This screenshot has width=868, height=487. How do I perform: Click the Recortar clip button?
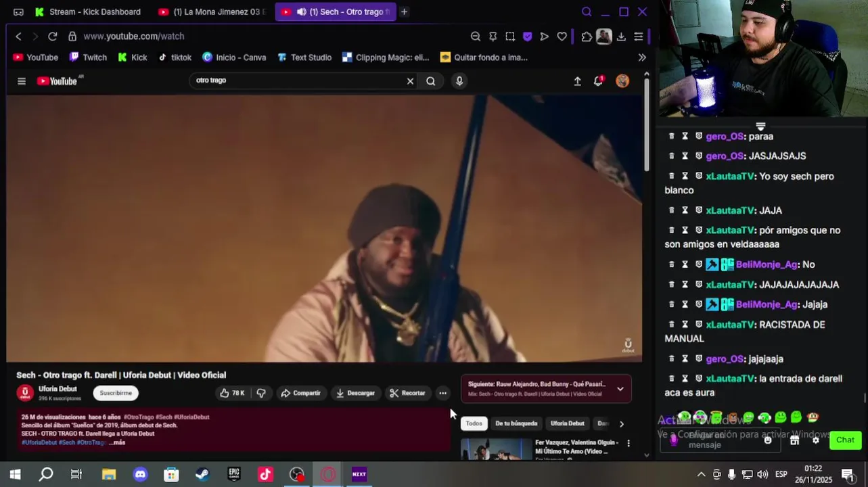click(407, 393)
